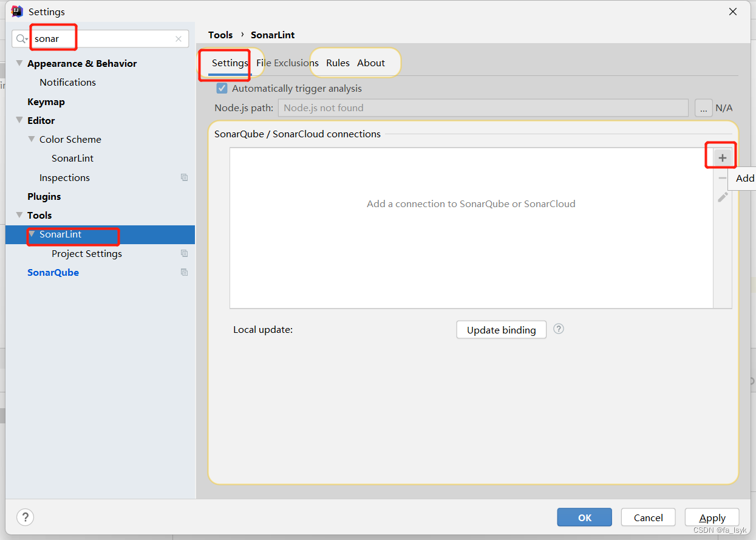Select the Tools tree item
This screenshot has width=756, height=540.
pos(39,215)
